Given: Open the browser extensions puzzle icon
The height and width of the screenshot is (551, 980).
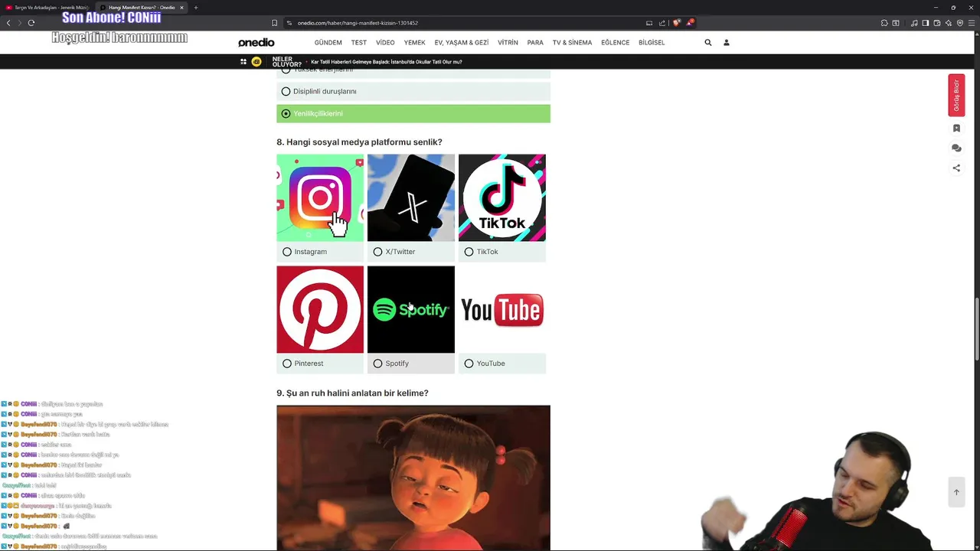Looking at the screenshot, I should tap(884, 23).
